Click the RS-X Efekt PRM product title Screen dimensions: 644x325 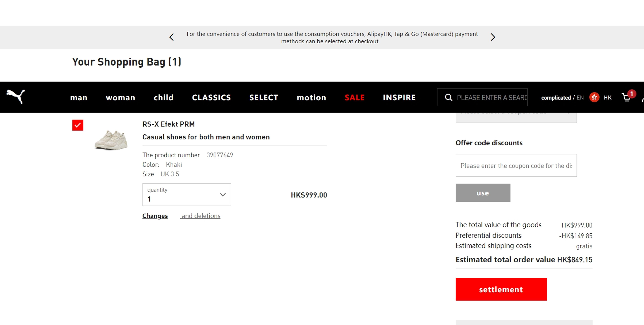click(169, 124)
